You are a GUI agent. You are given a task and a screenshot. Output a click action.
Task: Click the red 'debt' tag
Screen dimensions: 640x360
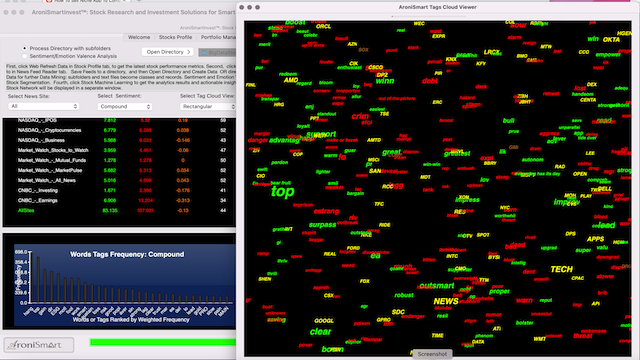pyautogui.click(x=430, y=81)
